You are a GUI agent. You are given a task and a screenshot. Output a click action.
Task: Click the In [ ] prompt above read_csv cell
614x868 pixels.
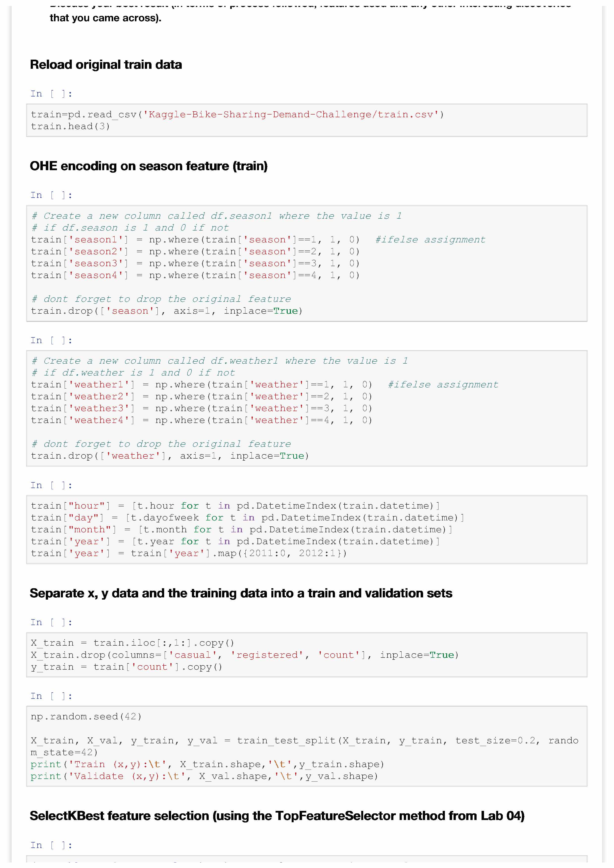(x=51, y=94)
